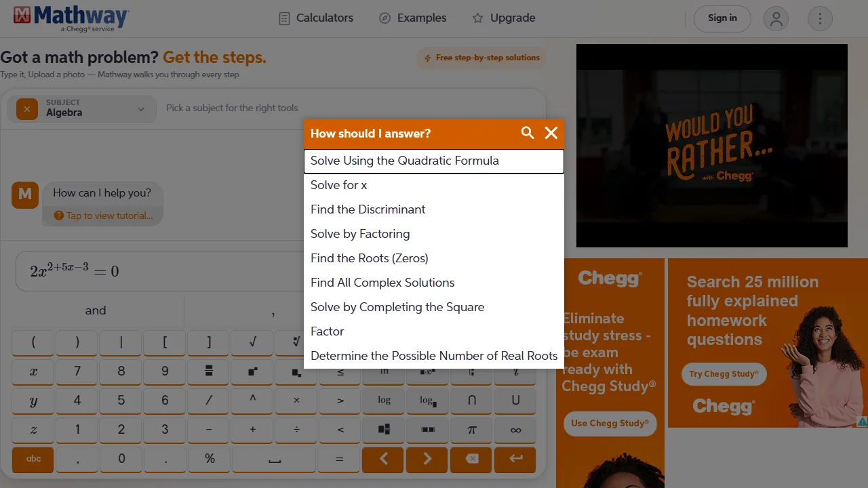Switch keyboard to abc letters

coord(33,459)
